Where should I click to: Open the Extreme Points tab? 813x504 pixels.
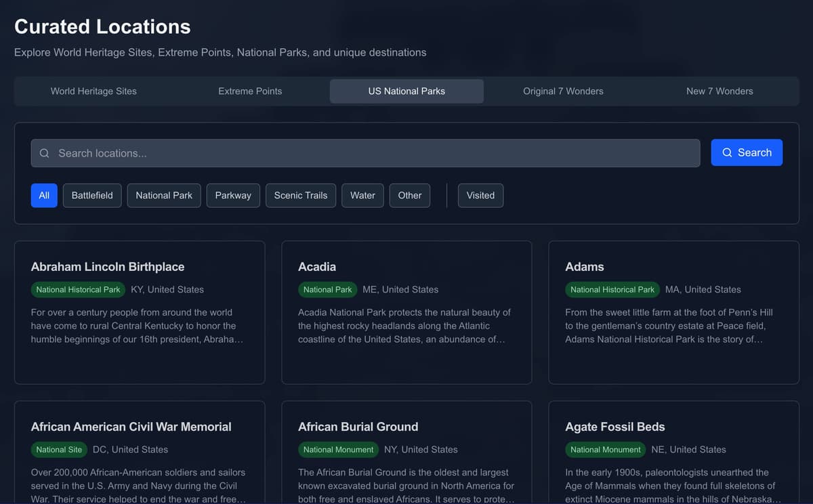click(250, 91)
